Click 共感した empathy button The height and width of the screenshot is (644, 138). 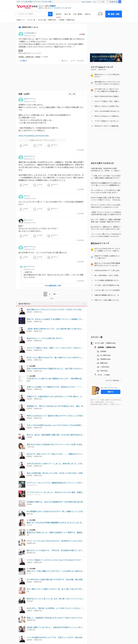pyautogui.click(x=24, y=61)
